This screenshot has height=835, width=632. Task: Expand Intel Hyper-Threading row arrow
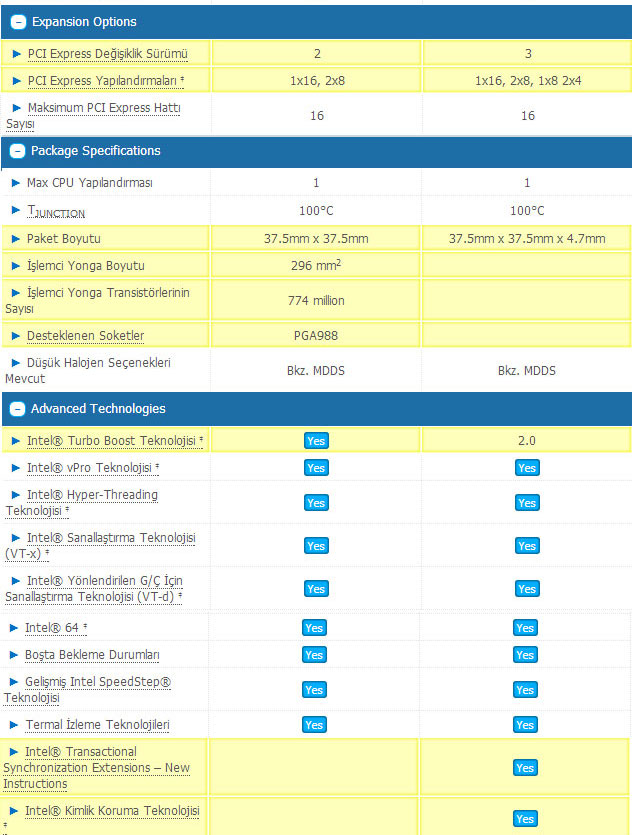[x=16, y=495]
